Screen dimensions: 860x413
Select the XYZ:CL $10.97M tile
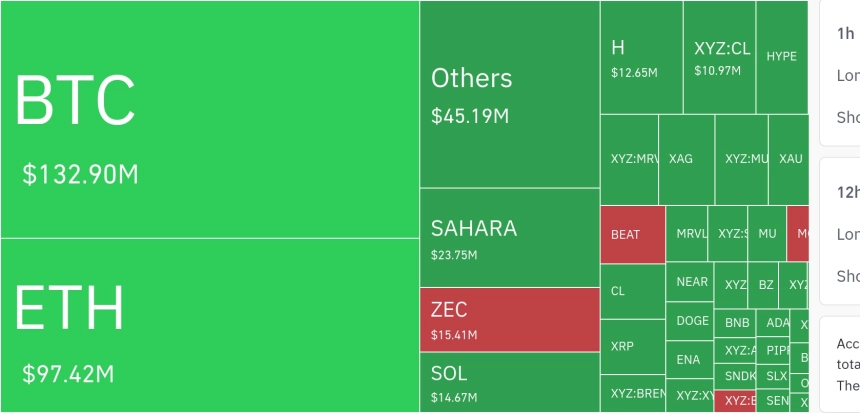(720, 58)
